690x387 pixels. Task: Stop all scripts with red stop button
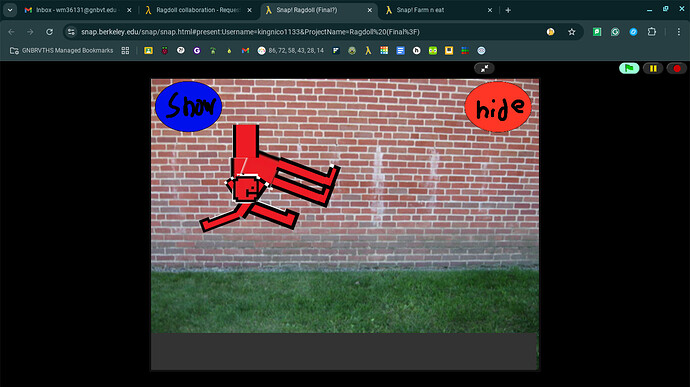(677, 68)
